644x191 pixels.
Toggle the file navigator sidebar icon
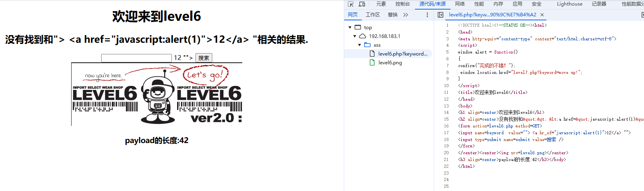(x=441, y=15)
